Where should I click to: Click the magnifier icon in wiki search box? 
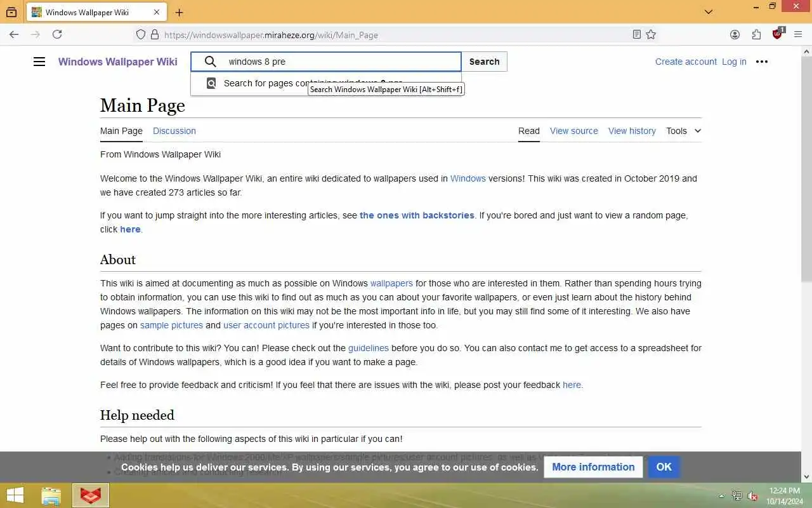click(x=210, y=62)
